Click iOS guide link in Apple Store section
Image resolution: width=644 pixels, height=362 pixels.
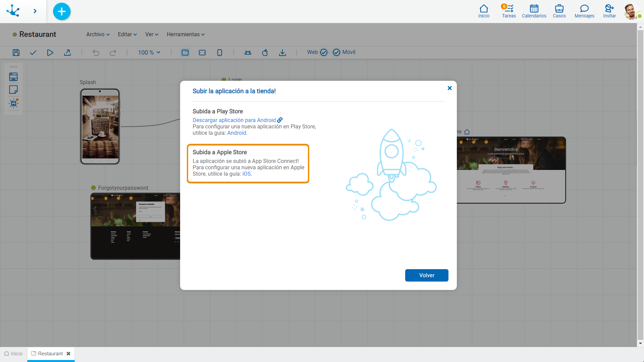point(247,174)
